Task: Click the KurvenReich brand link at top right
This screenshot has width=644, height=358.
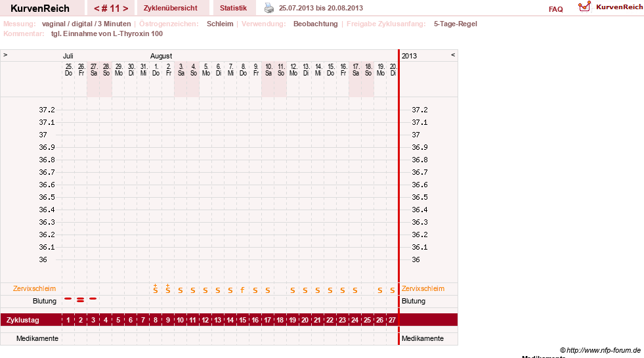Action: [619, 7]
